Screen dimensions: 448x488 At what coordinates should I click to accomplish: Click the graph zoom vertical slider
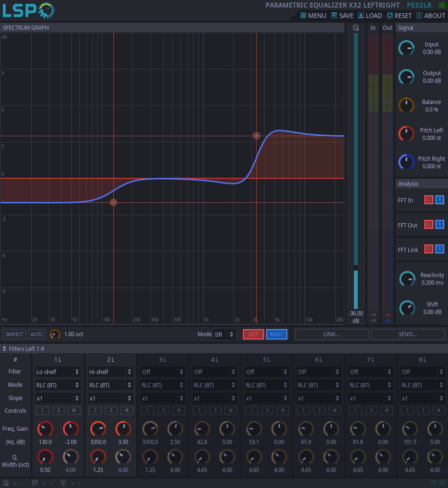coord(356,171)
